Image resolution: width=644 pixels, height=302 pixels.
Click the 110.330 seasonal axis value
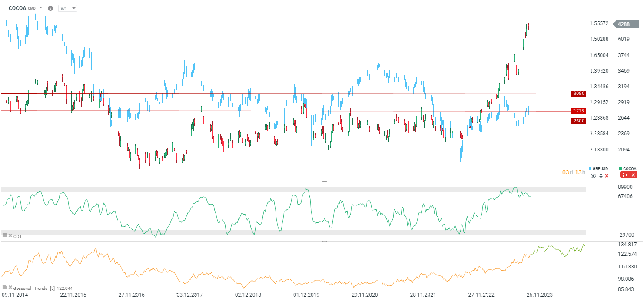[x=627, y=267]
